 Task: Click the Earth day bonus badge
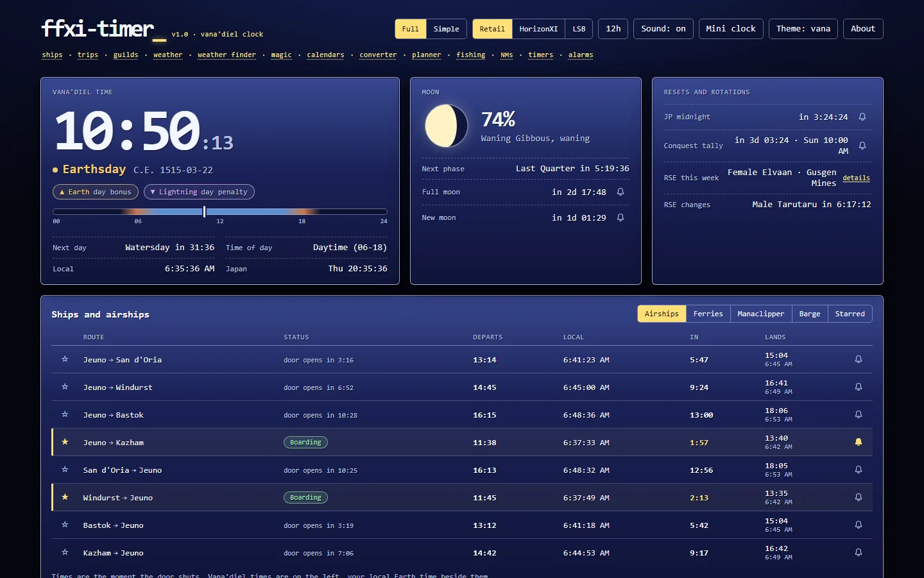tap(96, 192)
